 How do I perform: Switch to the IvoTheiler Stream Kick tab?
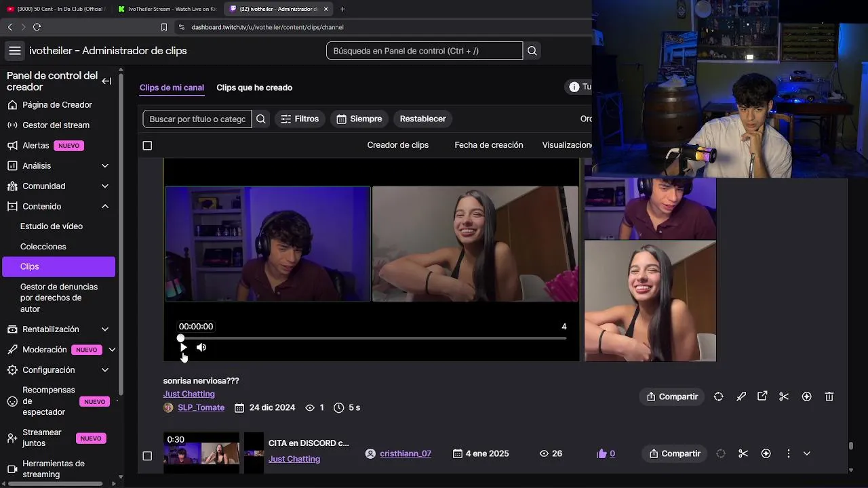pyautogui.click(x=167, y=9)
